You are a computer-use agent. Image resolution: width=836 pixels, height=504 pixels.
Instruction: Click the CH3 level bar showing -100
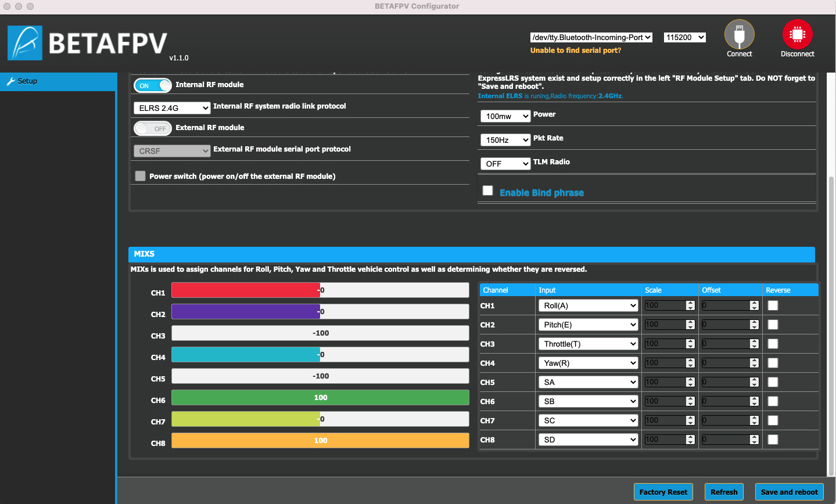(320, 333)
